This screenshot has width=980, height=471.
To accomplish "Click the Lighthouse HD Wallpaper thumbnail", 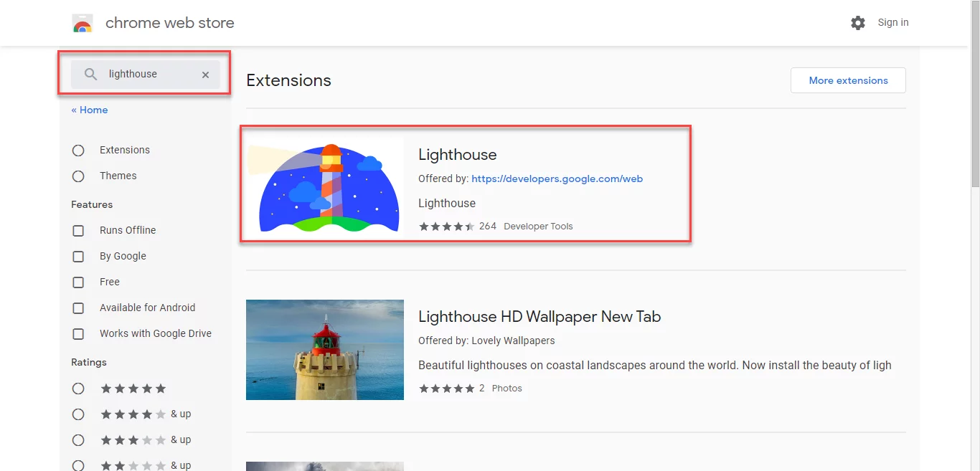I will point(324,350).
